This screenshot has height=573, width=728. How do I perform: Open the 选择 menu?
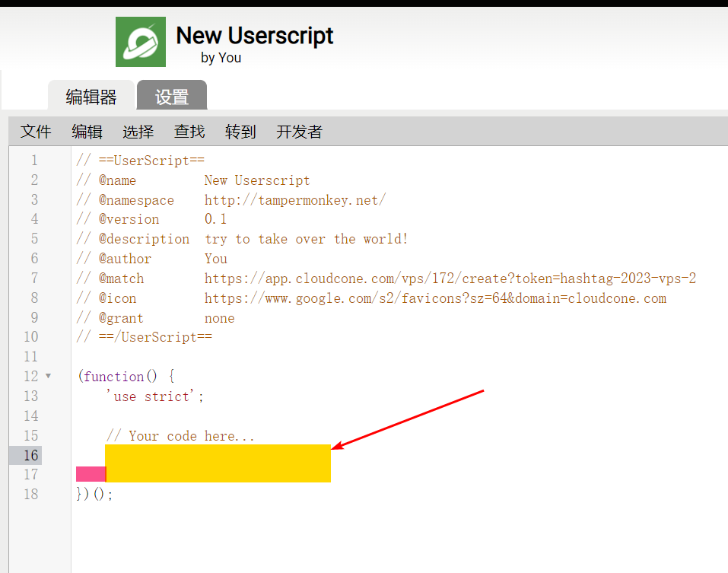pos(138,132)
